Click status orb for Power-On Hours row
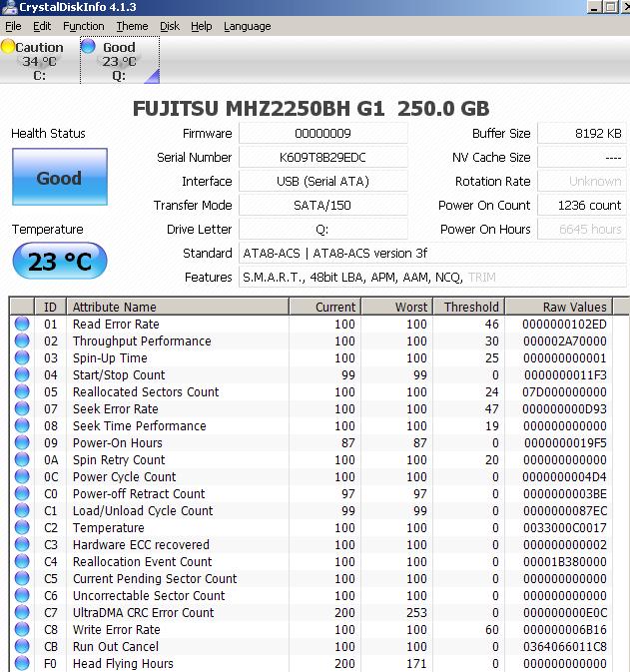Screen dimensions: 630x672 pyautogui.click(x=22, y=442)
